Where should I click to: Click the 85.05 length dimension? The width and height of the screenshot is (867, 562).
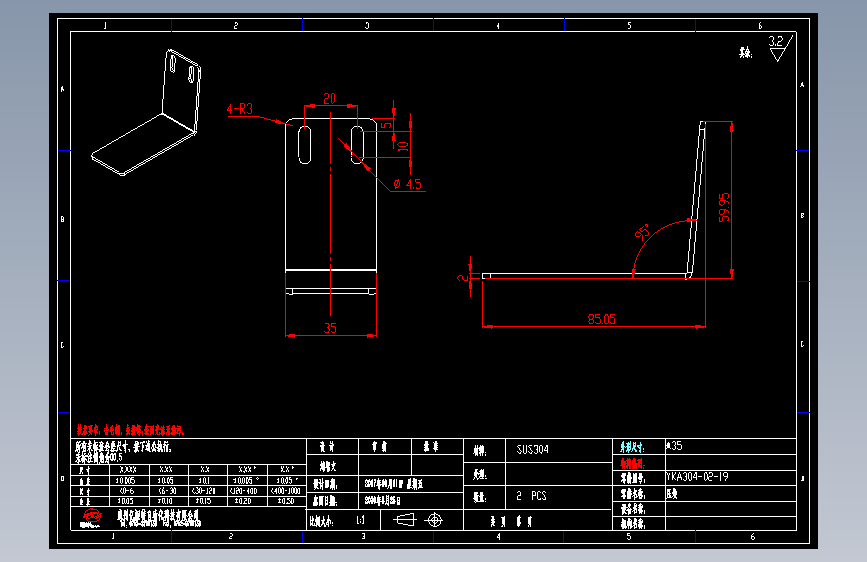[602, 319]
